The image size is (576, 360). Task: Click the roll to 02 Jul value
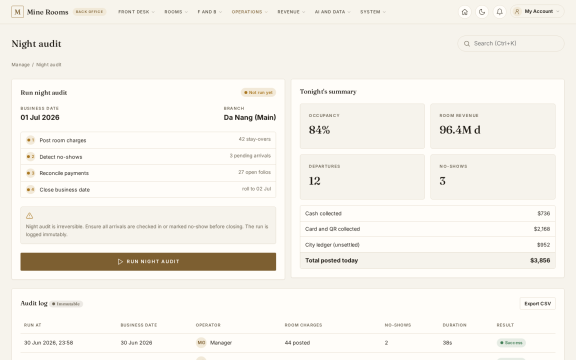pos(256,189)
